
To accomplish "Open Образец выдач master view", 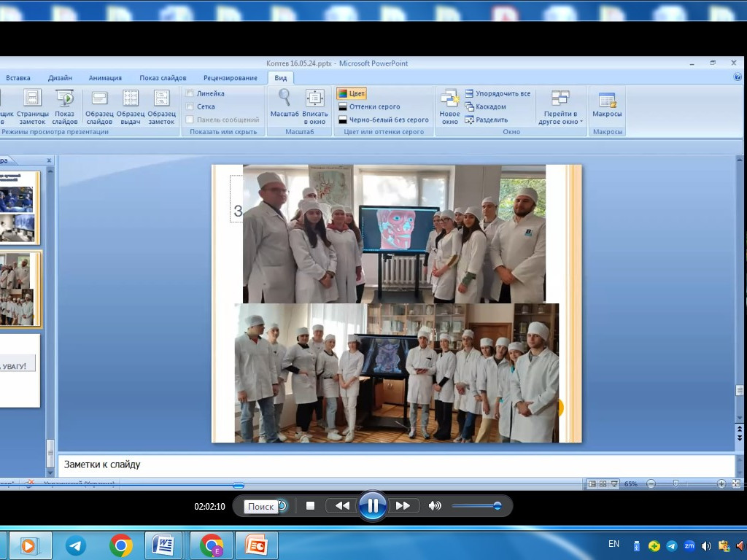I will click(131, 107).
